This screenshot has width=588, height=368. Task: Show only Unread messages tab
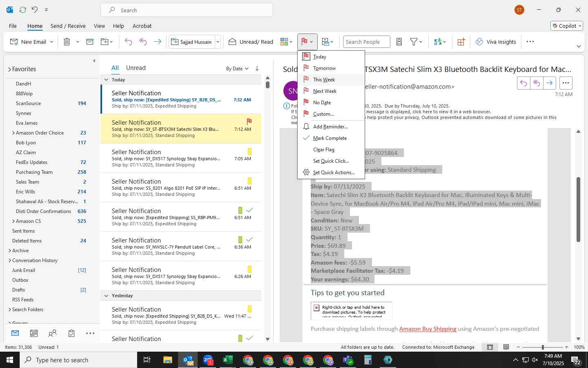pos(136,68)
